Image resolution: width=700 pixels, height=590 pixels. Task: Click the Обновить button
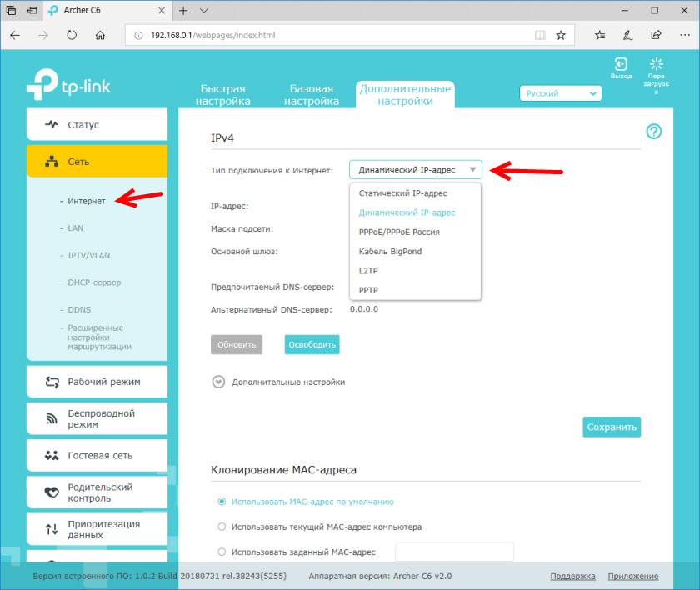pyautogui.click(x=237, y=344)
